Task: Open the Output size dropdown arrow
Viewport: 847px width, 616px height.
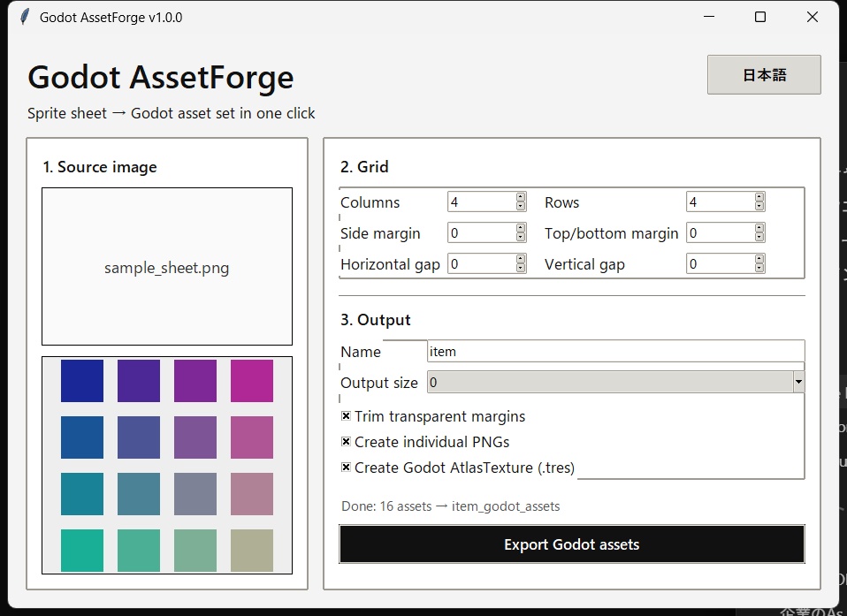Action: 798,382
